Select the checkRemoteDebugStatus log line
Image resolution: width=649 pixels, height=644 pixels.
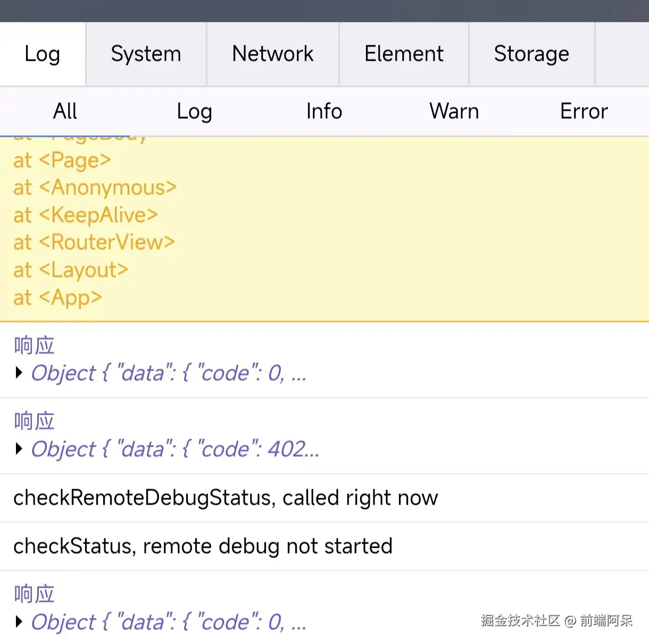click(226, 498)
